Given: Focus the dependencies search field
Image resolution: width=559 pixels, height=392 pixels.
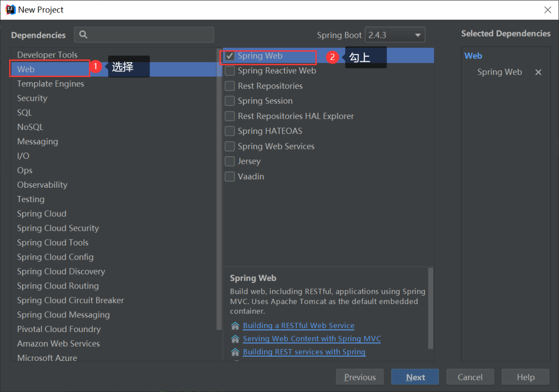Looking at the screenshot, I should pos(144,35).
